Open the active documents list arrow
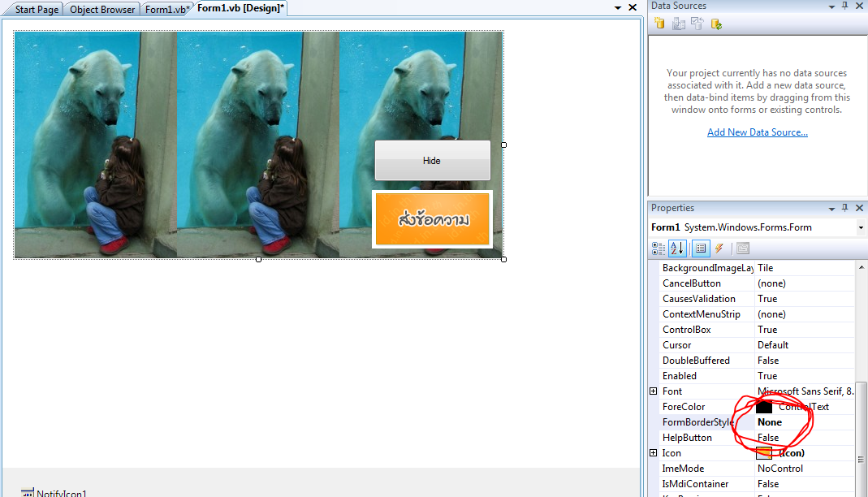The image size is (868, 497). pyautogui.click(x=618, y=8)
